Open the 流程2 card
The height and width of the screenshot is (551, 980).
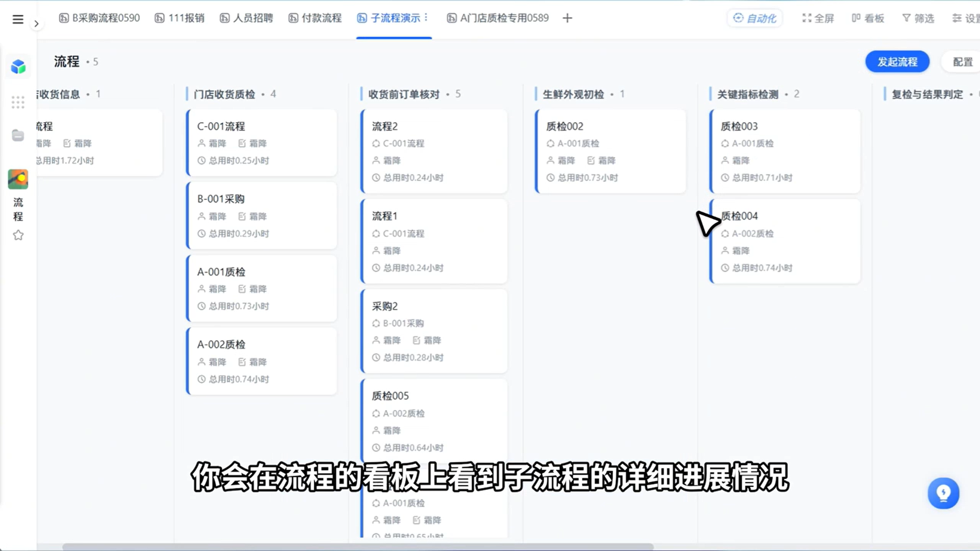[434, 151]
